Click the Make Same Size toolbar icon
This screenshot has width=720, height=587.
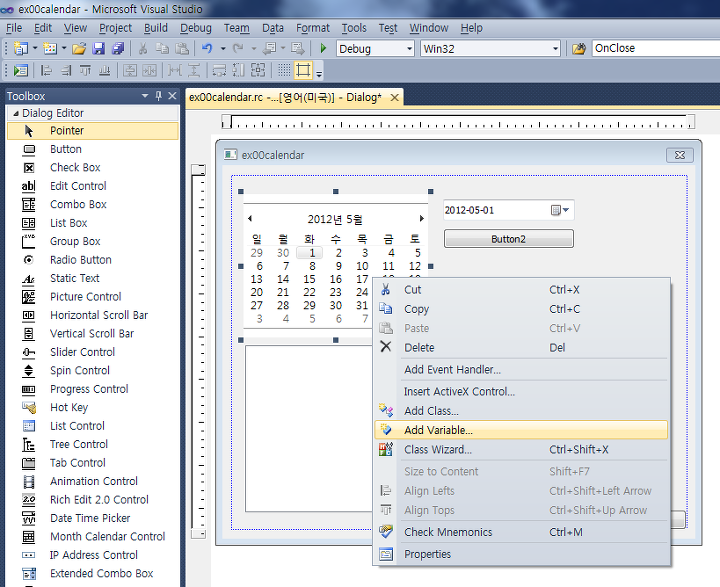coord(258,70)
